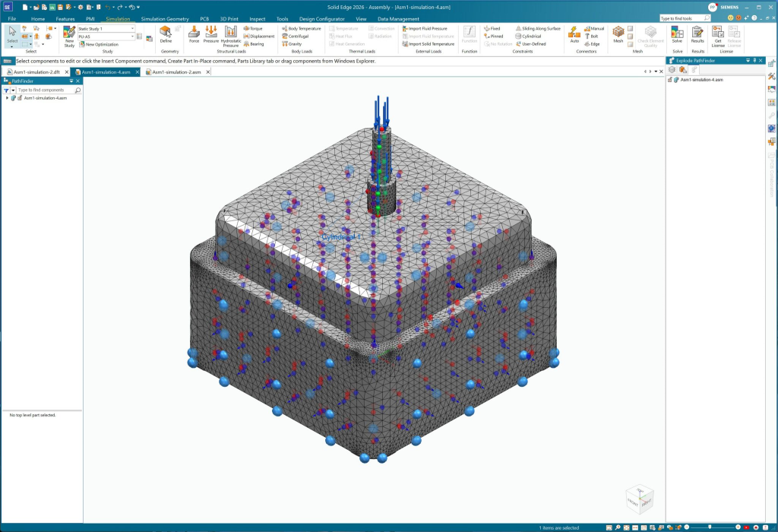Open the Static Study 1 dropdown
The width and height of the screenshot is (778, 532).
coord(132,29)
